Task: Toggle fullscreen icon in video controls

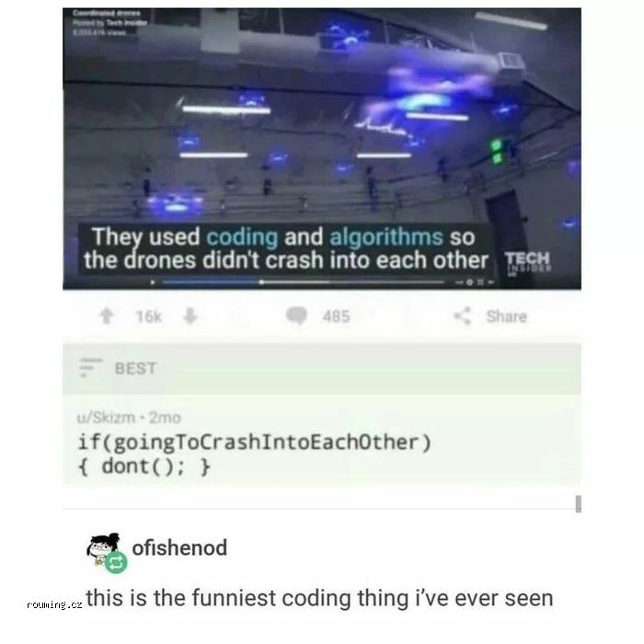Action: tap(479, 282)
